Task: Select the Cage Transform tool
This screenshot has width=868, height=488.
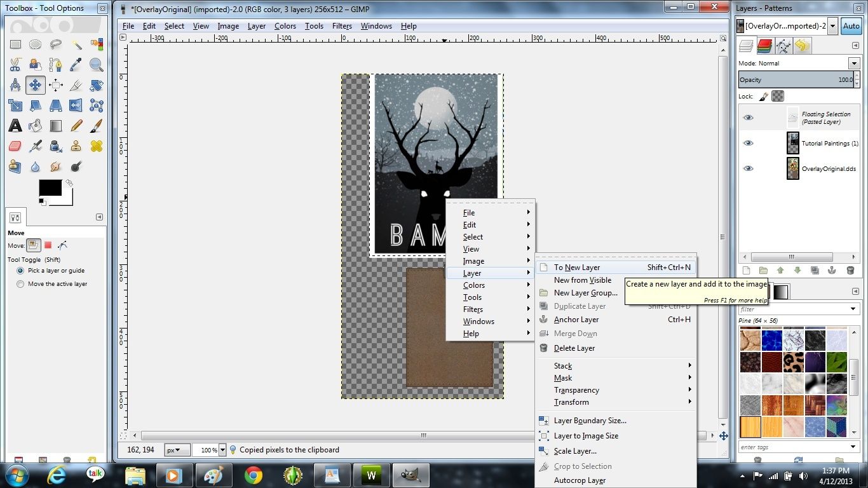Action: point(97,105)
